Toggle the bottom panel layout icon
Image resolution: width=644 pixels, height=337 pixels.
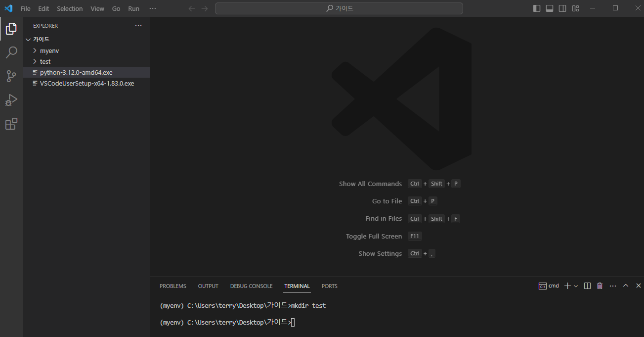[x=550, y=8]
